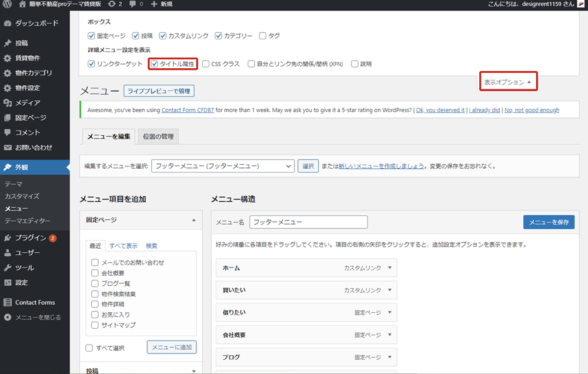This screenshot has width=588, height=374.
Task: Click the メニューを保存 button
Action: point(548,222)
